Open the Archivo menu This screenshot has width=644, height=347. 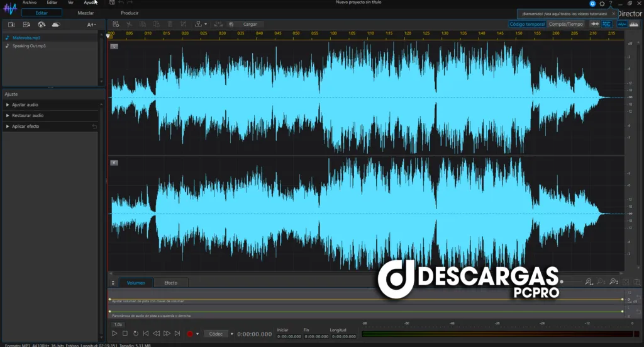pos(30,3)
